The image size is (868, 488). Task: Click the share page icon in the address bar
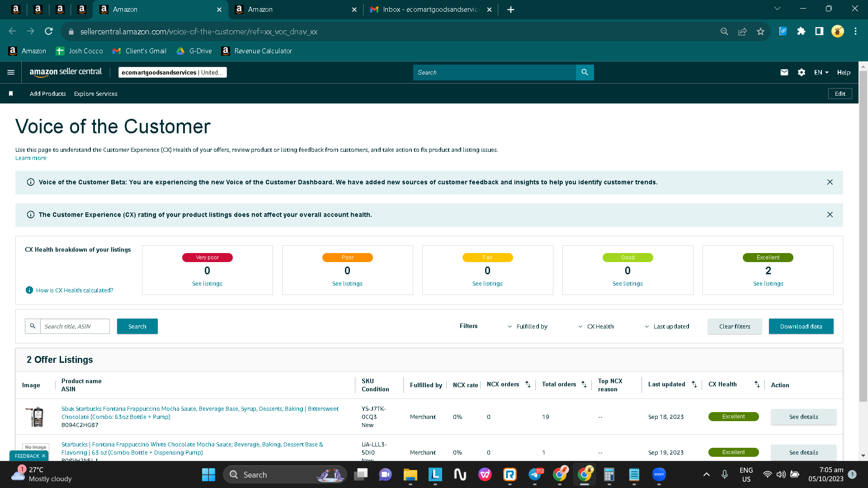(x=742, y=31)
